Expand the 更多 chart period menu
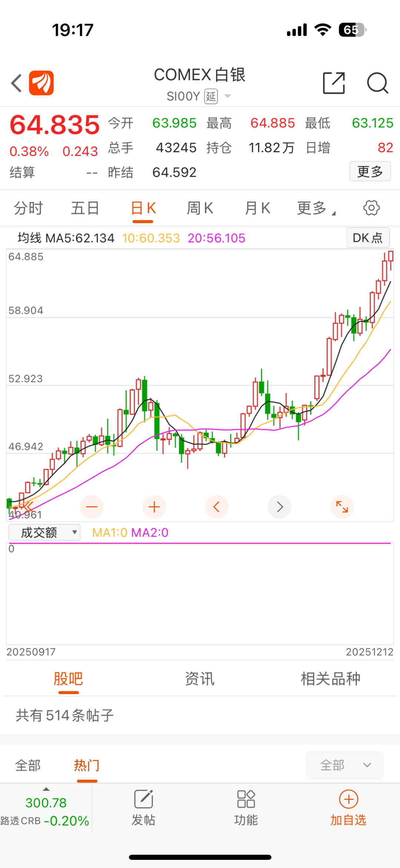 [316, 208]
